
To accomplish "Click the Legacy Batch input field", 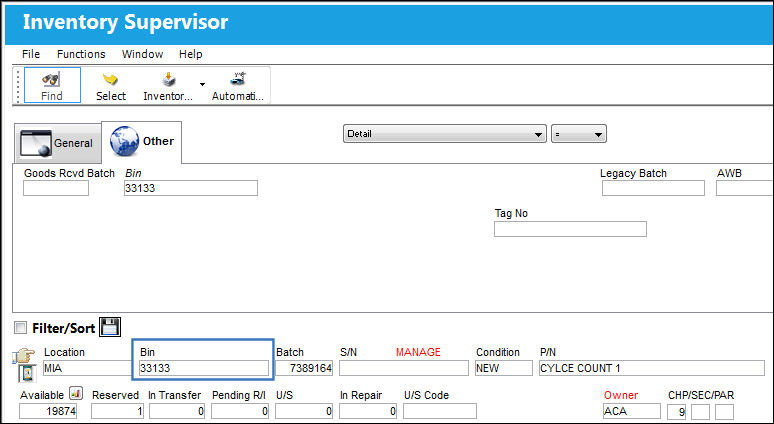I will tap(653, 188).
